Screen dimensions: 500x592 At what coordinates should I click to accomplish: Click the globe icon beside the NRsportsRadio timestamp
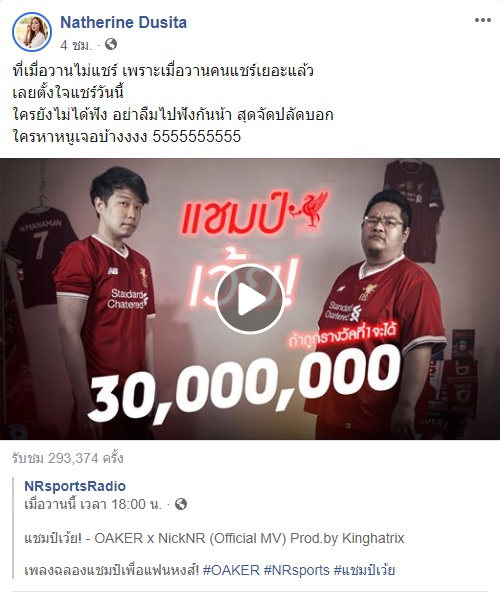pos(181,504)
